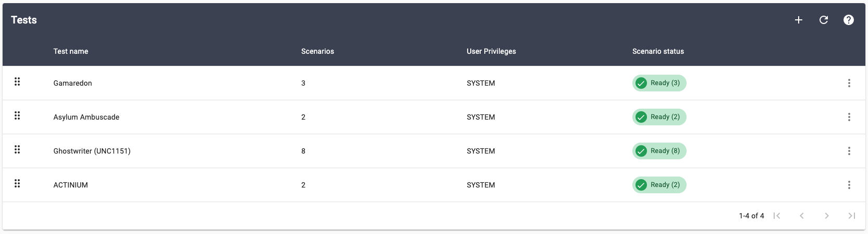This screenshot has height=234, width=868.
Task: Click the Scenario status column header
Action: click(x=658, y=51)
